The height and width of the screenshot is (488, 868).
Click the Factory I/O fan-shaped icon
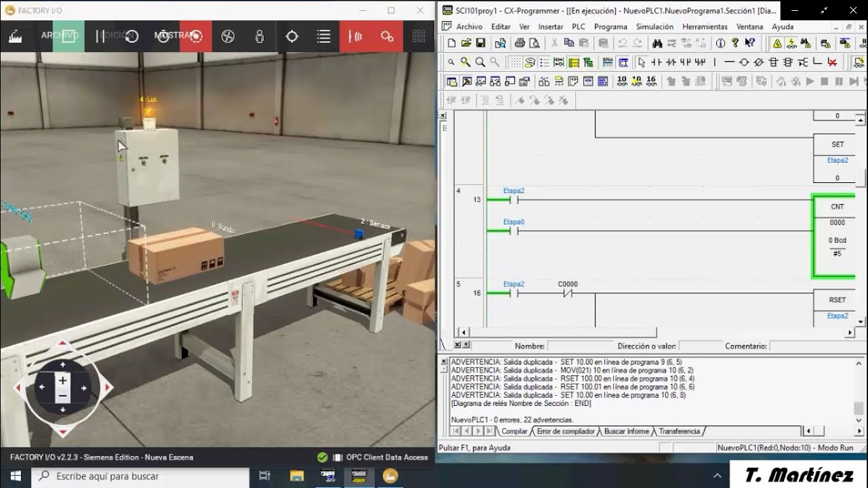tap(228, 37)
